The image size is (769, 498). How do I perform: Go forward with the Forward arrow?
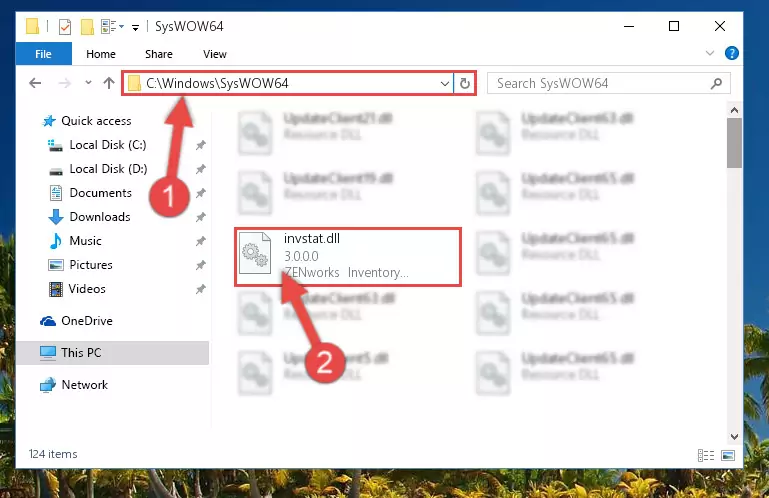point(64,83)
